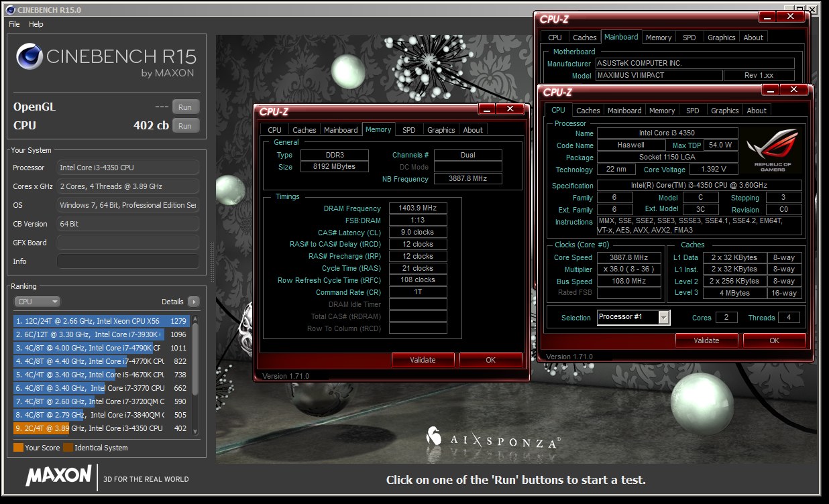829x504 pixels.
Task: Select ranking row 12C/24T Intel Xeon 1279
Action: (x=101, y=321)
